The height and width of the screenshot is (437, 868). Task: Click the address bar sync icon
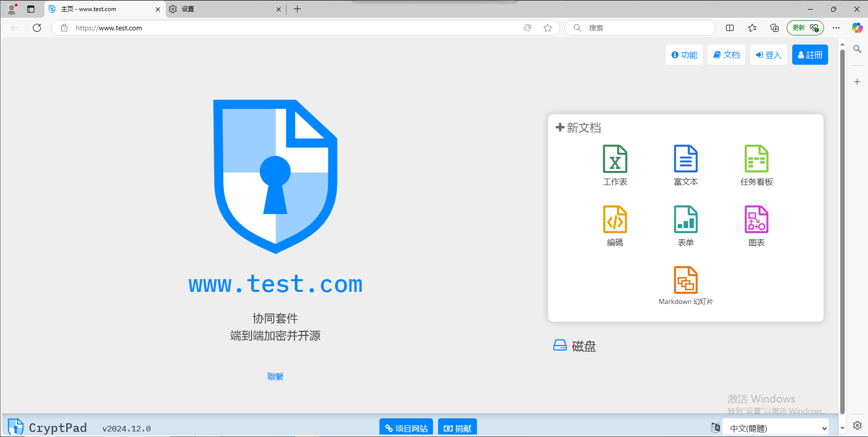click(527, 28)
